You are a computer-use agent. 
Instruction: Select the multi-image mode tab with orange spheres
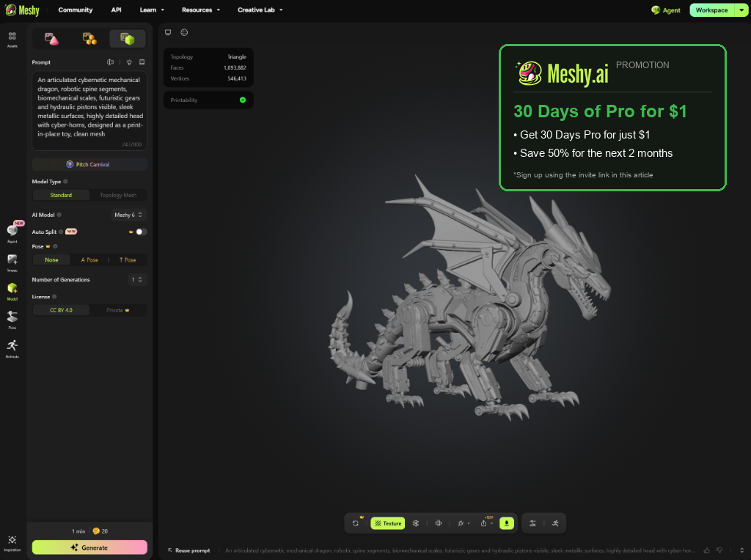[89, 39]
